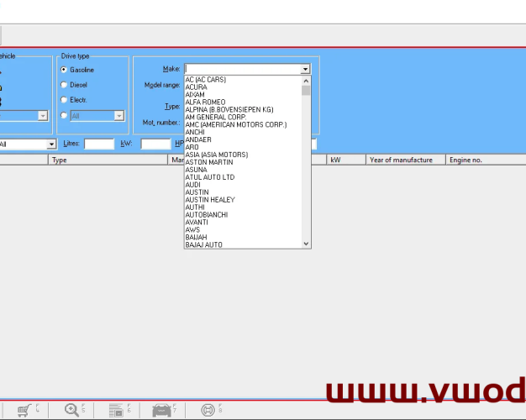Select the radio button beside the All dropdown
The width and height of the screenshot is (526, 420).
64,115
